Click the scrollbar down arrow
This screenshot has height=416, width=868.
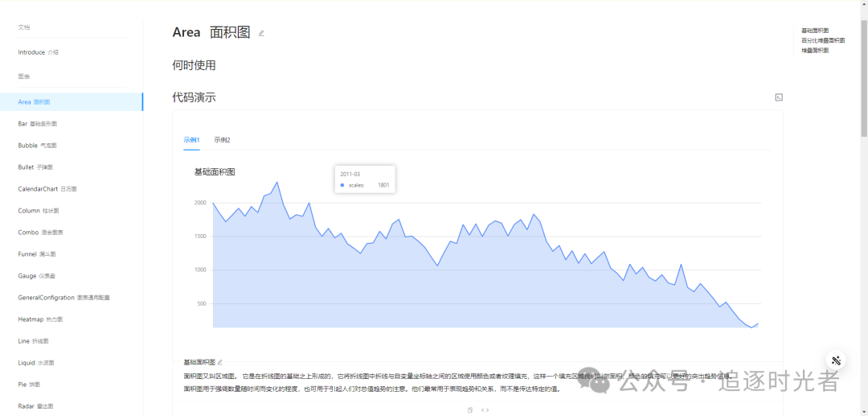(x=863, y=412)
